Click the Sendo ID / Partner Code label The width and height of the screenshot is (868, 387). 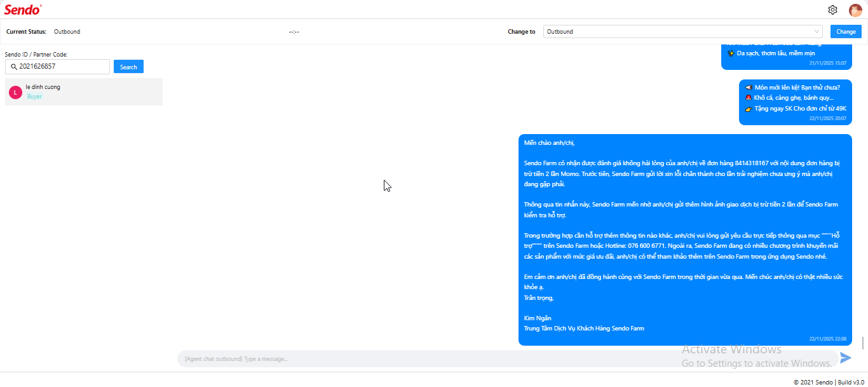click(36, 54)
